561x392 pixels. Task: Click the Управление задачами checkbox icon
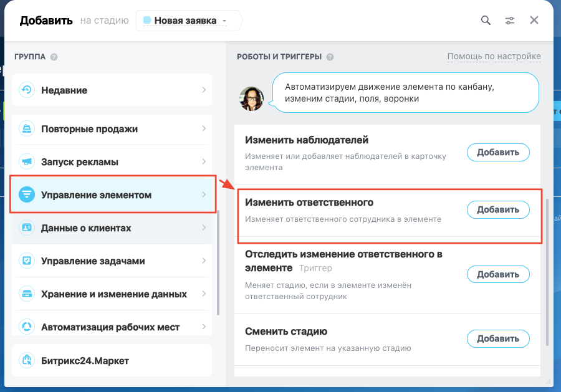27,261
